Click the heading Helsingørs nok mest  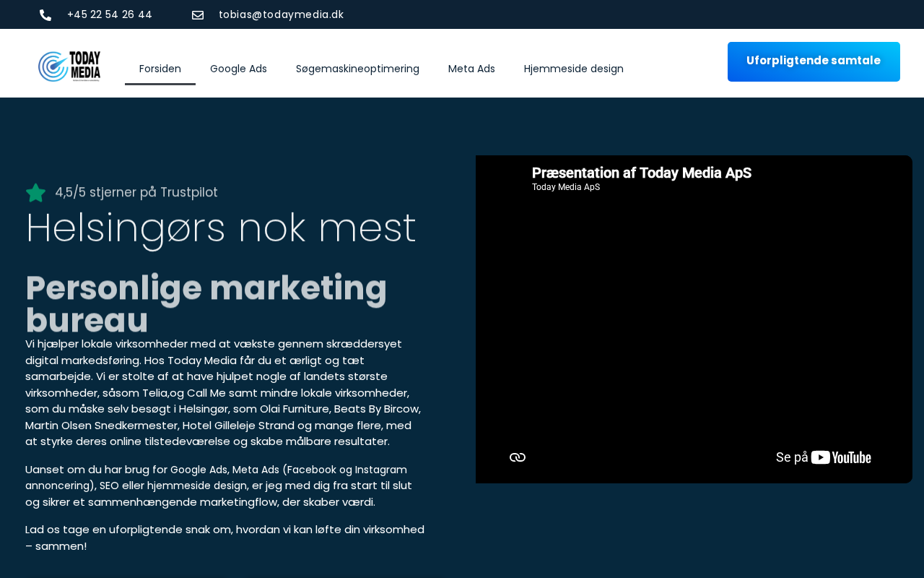221,228
